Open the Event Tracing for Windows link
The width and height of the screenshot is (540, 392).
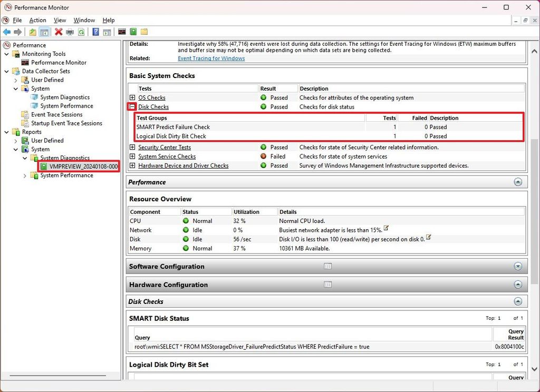pos(211,58)
